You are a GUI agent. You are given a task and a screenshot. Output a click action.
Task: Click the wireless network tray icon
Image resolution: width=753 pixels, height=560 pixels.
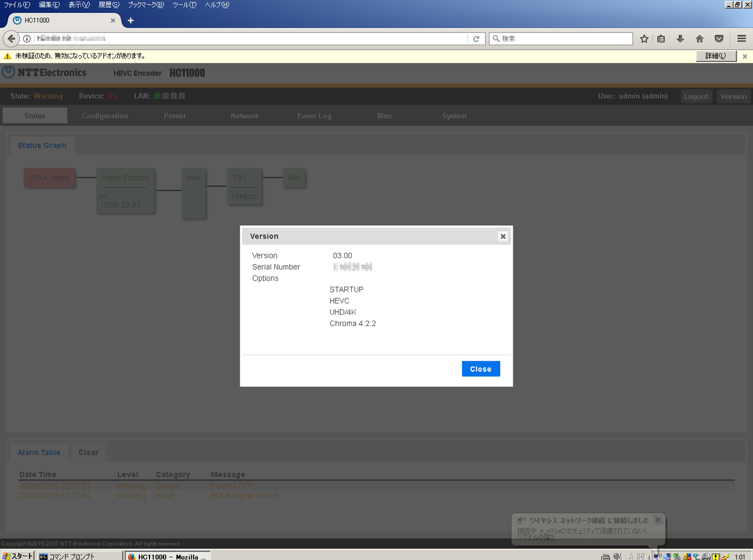click(657, 556)
